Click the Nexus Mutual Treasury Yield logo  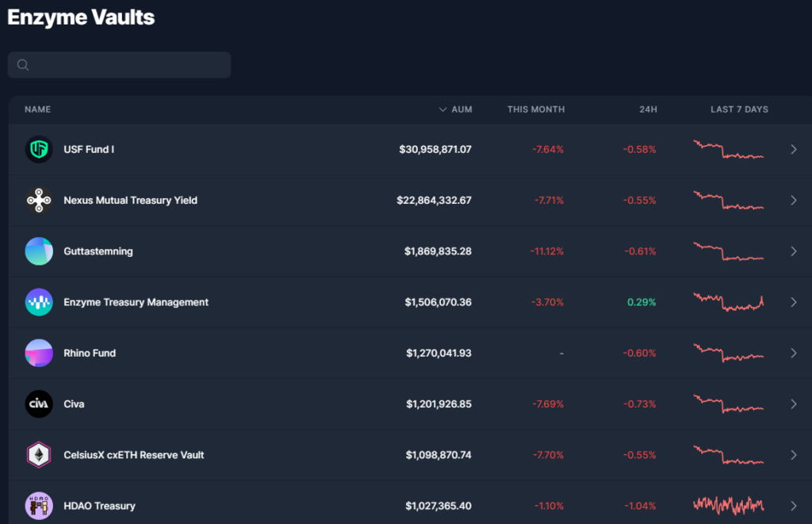(x=39, y=201)
